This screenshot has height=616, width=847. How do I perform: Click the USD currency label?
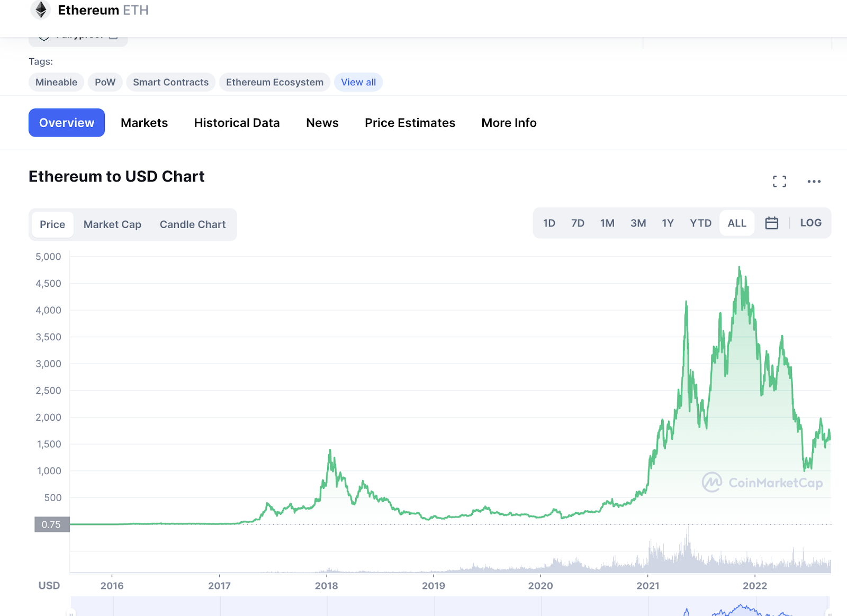pos(49,586)
